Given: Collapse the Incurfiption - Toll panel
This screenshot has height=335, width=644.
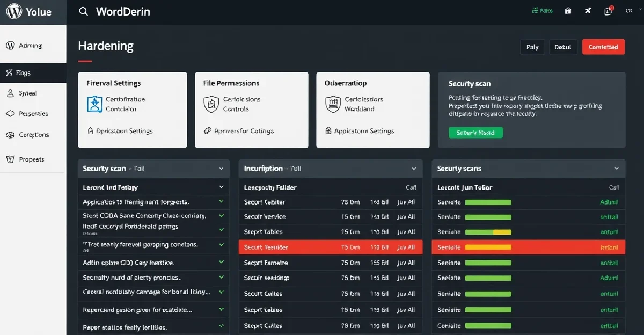Looking at the screenshot, I should 414,169.
